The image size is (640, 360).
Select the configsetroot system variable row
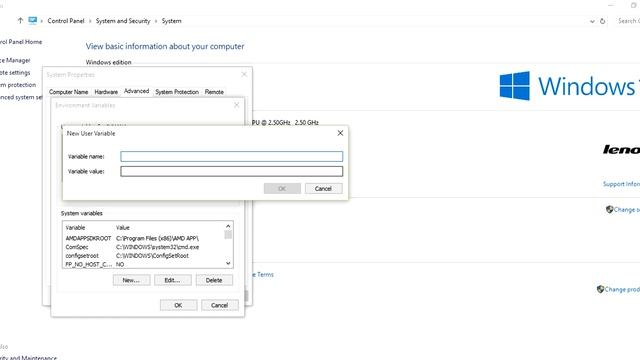(144, 256)
